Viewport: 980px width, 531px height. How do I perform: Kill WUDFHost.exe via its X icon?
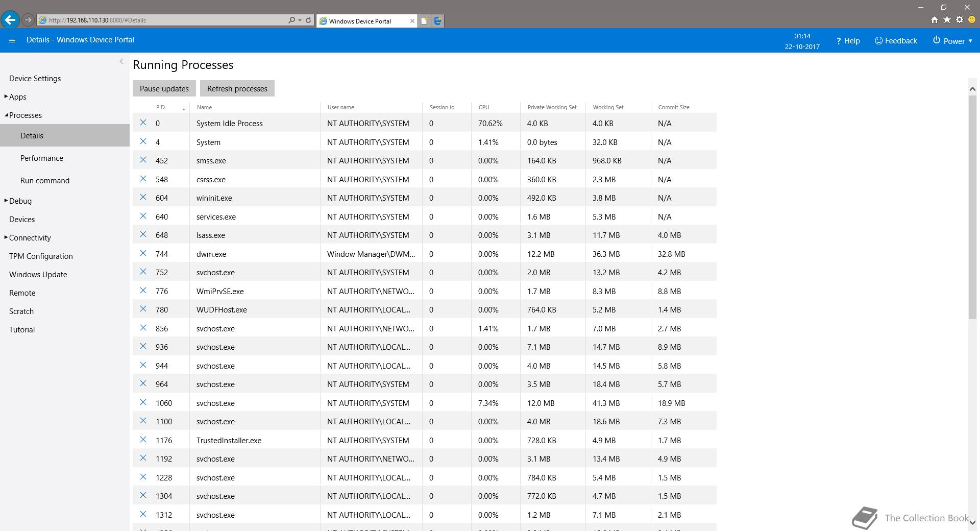(x=143, y=309)
